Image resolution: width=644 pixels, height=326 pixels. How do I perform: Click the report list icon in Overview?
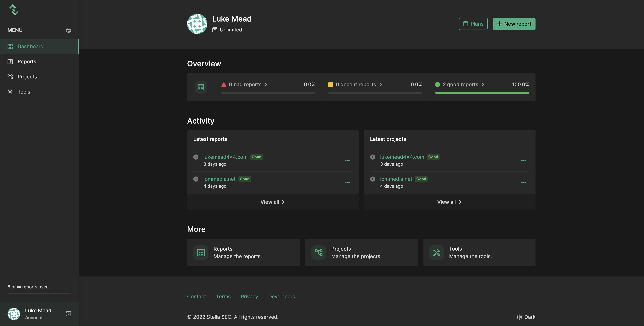click(x=201, y=87)
